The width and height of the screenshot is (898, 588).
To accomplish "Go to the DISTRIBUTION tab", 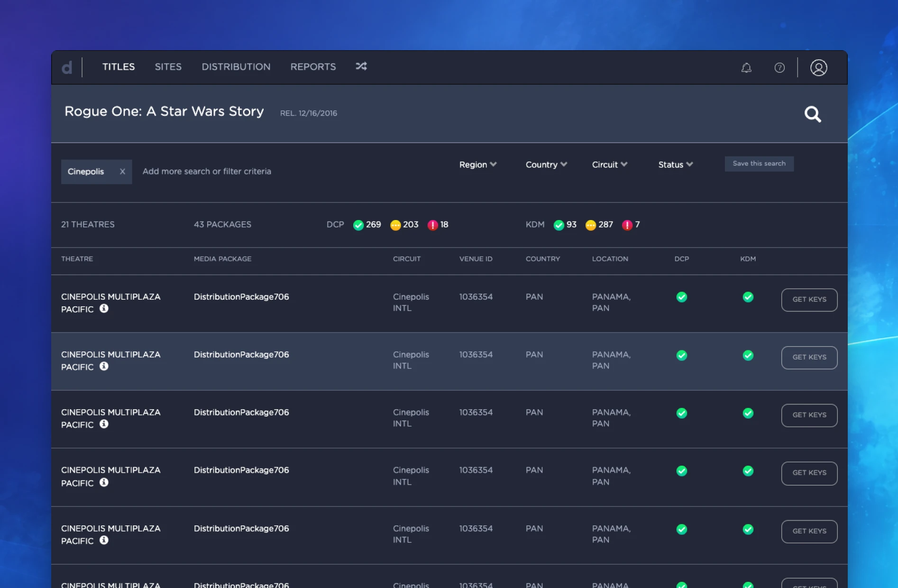I will coord(236,67).
